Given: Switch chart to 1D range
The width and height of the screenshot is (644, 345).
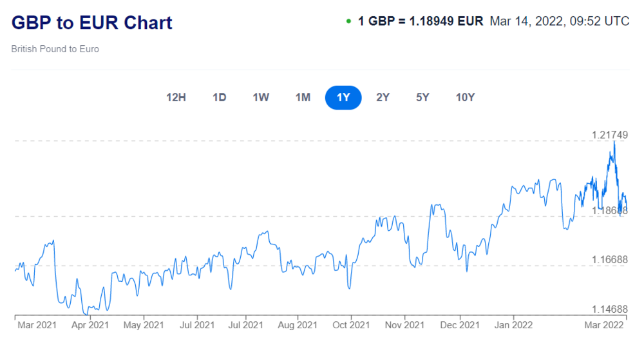Looking at the screenshot, I should (x=220, y=97).
